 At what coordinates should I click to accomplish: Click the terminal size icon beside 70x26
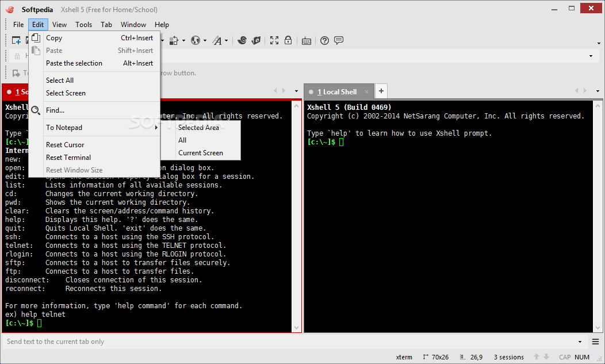click(x=426, y=357)
